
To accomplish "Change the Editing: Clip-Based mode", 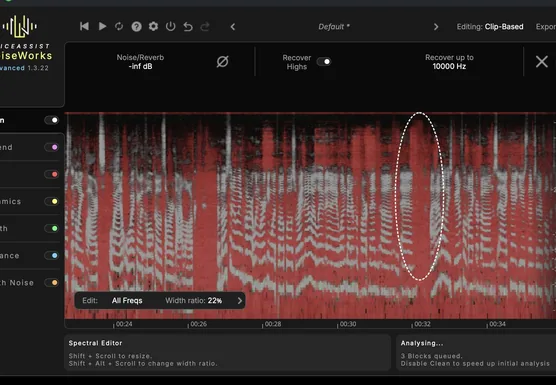I will [490, 27].
